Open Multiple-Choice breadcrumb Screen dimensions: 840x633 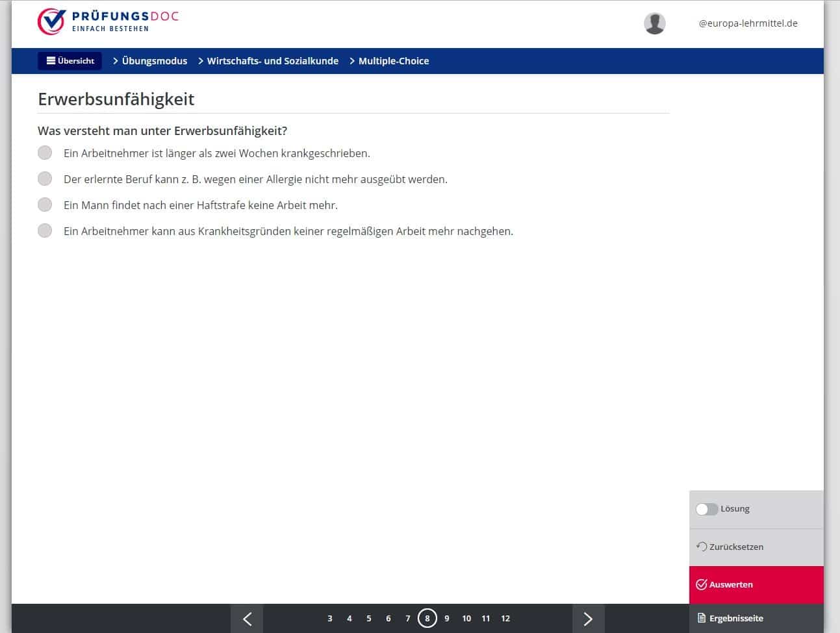(x=393, y=61)
